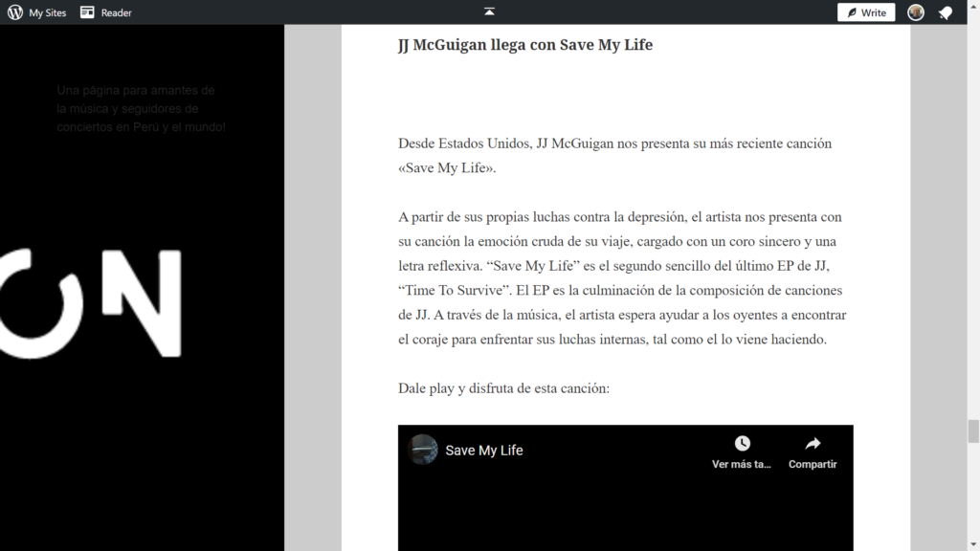Click the sidebar tagline 'Una página para amantes de'
This screenshot has height=551, width=980.
click(x=136, y=90)
